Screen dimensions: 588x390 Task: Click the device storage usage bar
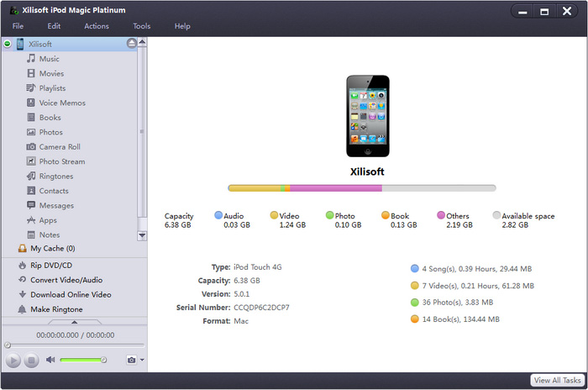point(362,188)
